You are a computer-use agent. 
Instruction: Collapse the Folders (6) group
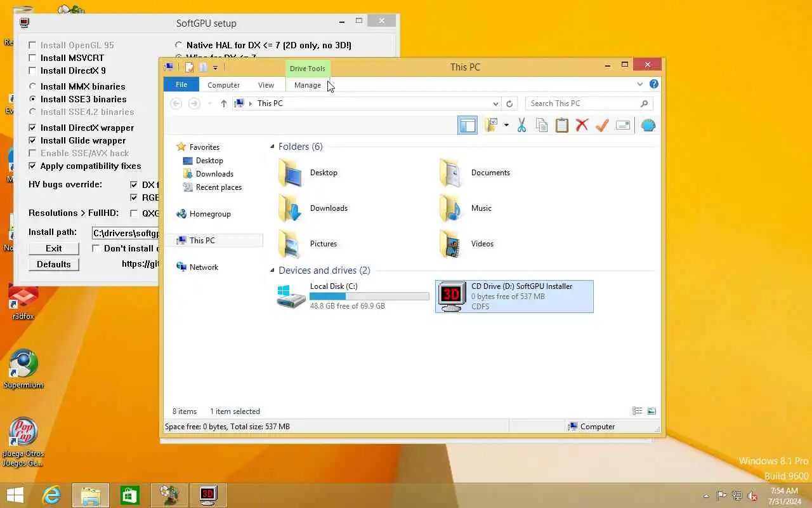(272, 147)
